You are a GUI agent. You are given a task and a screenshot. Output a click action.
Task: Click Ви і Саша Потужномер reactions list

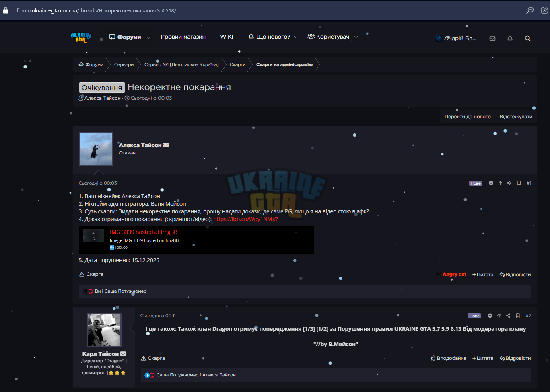[121, 291]
